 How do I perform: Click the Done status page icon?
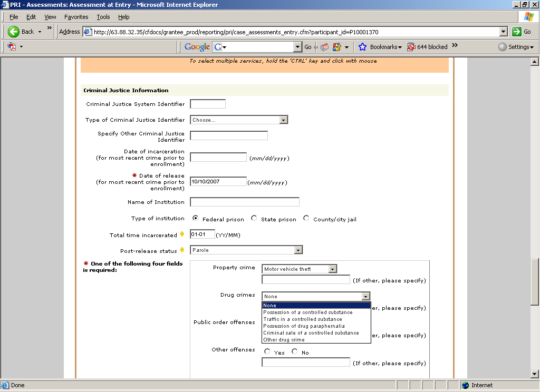tap(5, 385)
